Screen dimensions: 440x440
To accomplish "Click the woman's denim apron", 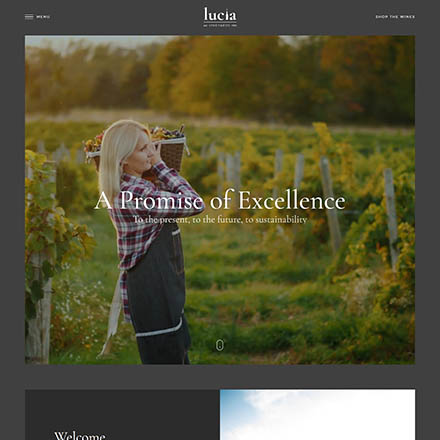I will pos(157,293).
